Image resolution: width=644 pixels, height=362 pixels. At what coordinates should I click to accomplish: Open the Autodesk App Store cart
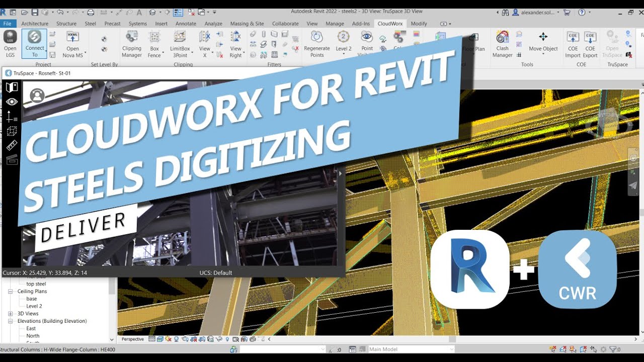click(x=567, y=12)
